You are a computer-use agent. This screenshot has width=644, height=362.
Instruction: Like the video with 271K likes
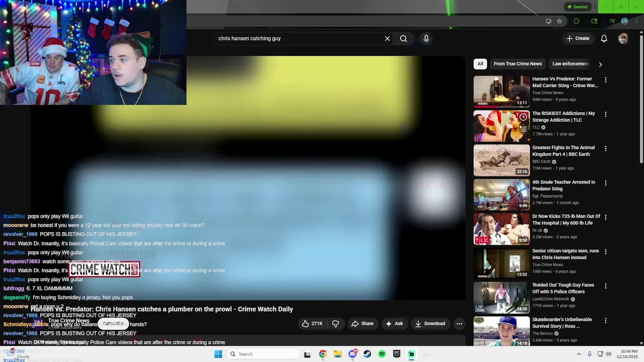coord(312,324)
